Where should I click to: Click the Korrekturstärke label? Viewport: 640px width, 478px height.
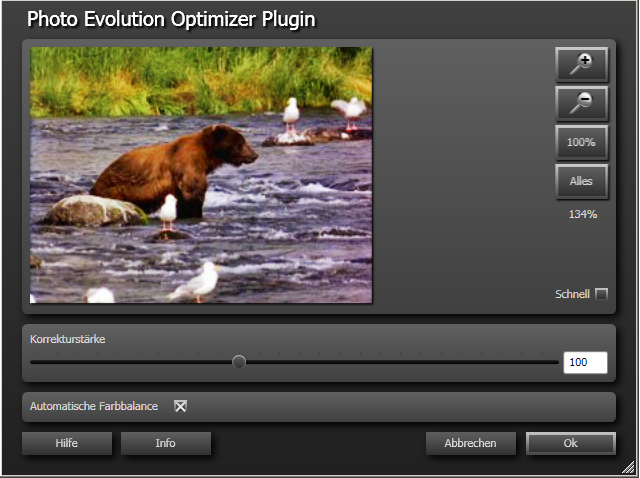[68, 339]
